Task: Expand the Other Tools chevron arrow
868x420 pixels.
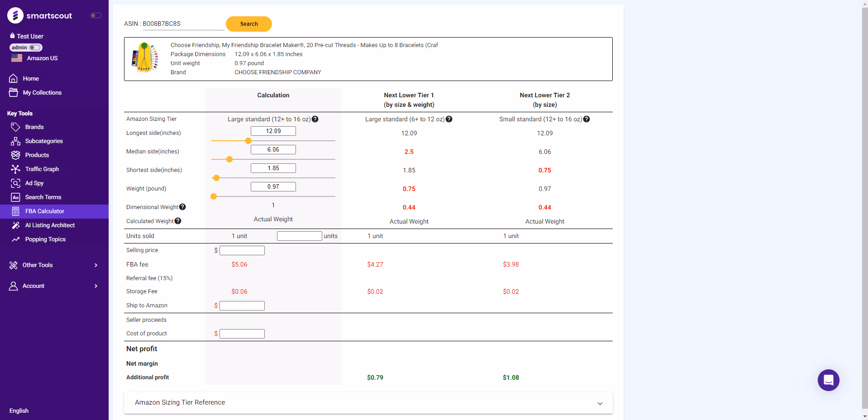Action: (96, 265)
